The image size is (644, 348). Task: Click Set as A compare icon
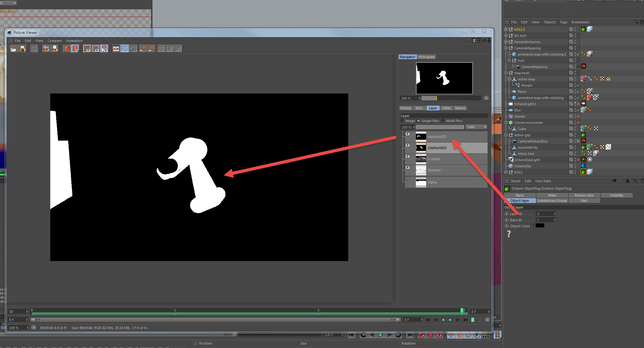[143, 48]
